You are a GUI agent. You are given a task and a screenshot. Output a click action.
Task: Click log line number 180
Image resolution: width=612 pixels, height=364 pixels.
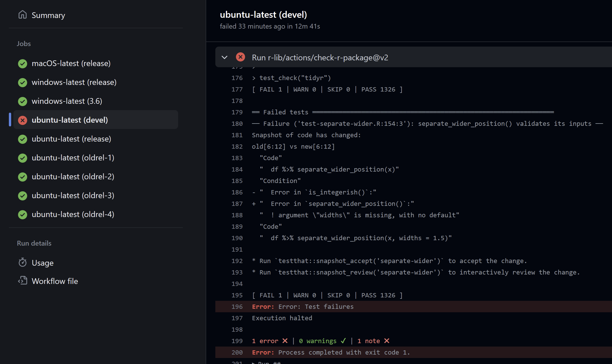(237, 124)
